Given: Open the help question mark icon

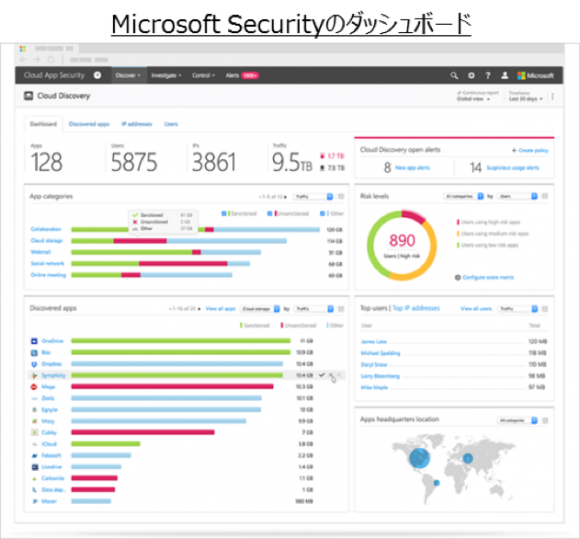Looking at the screenshot, I should click(488, 75).
